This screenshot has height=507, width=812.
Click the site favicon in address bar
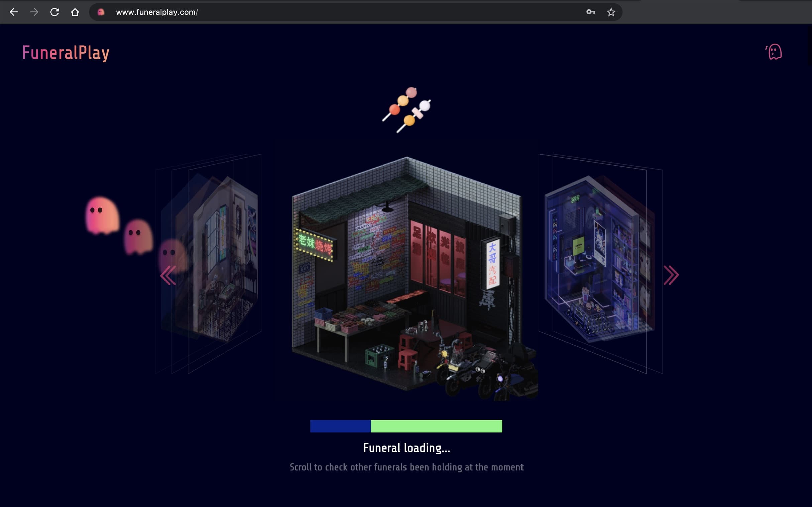point(101,12)
